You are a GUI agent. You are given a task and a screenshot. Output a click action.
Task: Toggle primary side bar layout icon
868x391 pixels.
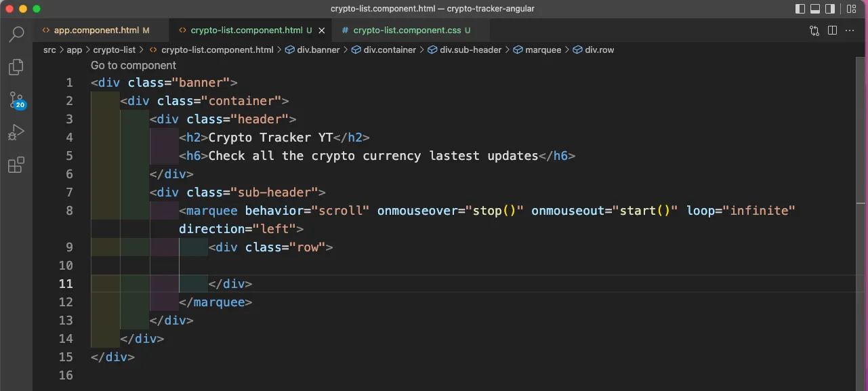coord(800,9)
